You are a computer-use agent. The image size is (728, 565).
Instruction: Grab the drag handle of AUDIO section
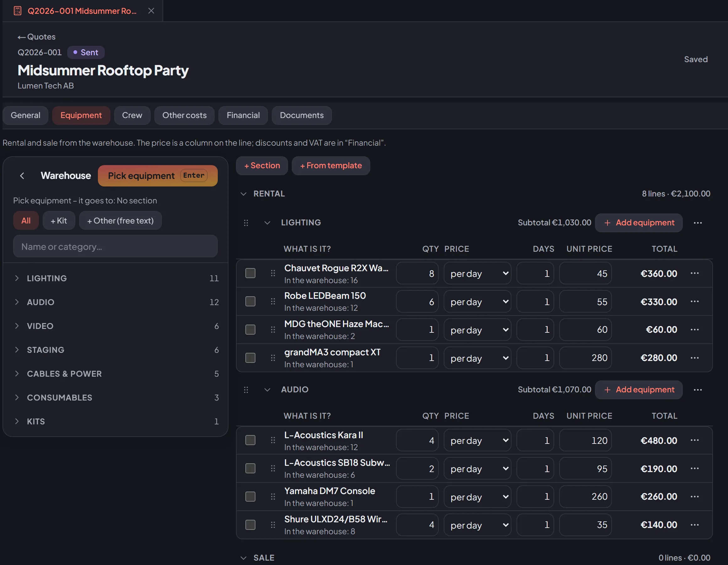[246, 390]
